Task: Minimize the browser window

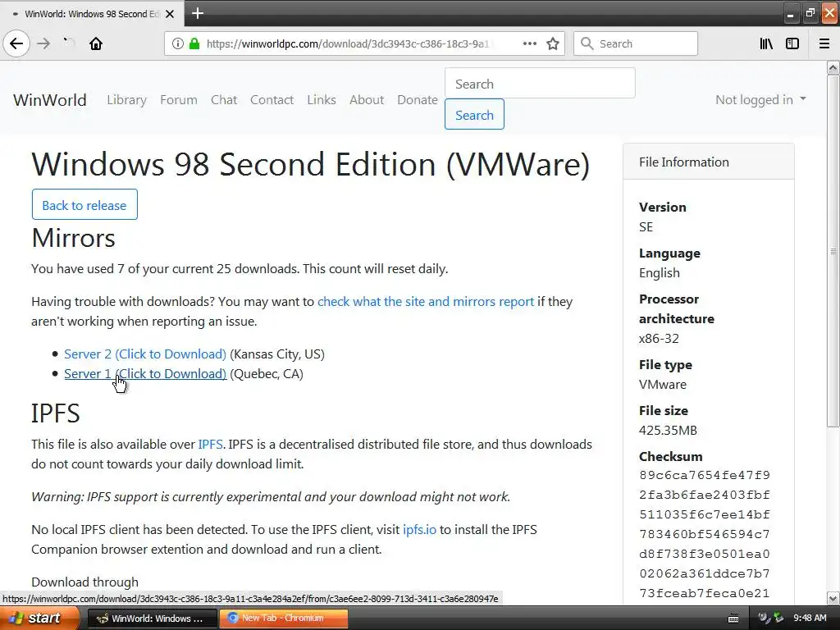Action: [x=791, y=13]
